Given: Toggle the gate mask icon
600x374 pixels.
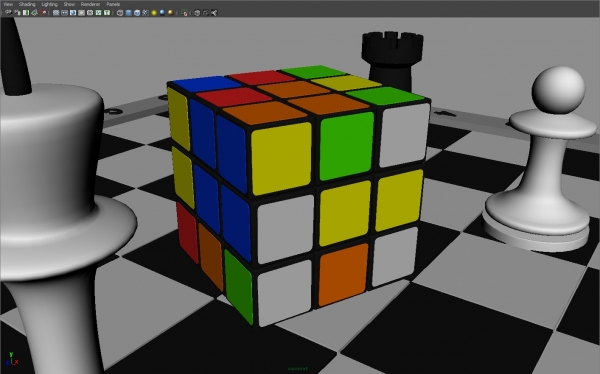Looking at the screenshot, I should click(x=81, y=13).
